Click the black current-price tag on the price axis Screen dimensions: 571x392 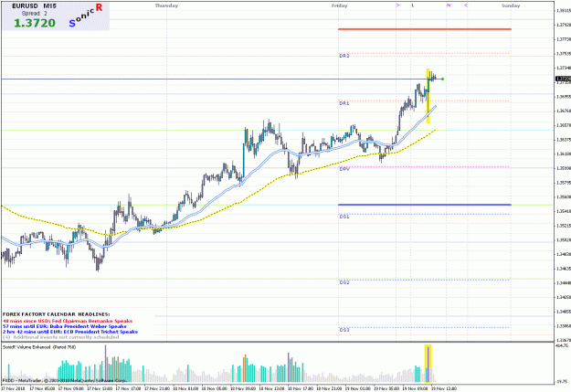(x=563, y=79)
